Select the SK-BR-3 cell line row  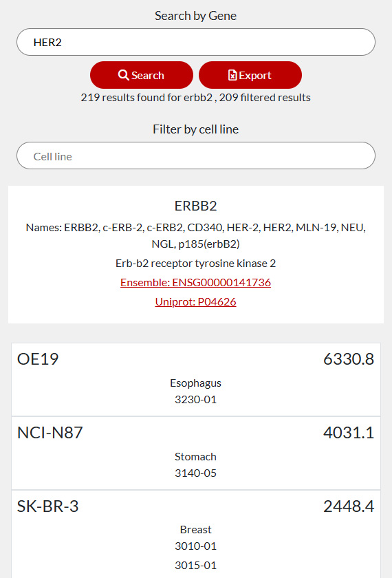[196, 534]
